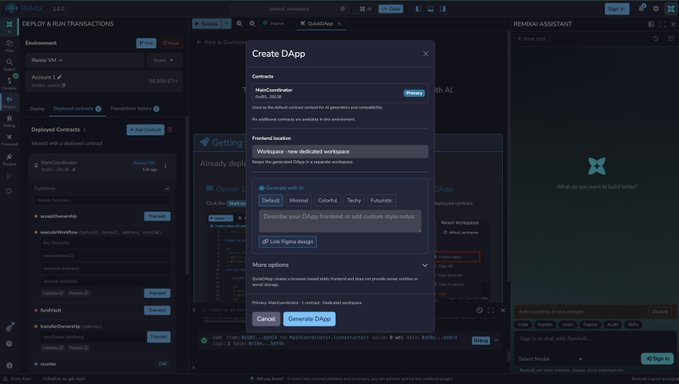Switch to the Transactions history tab
Screen dimensions: 679x384
[x=135, y=109]
